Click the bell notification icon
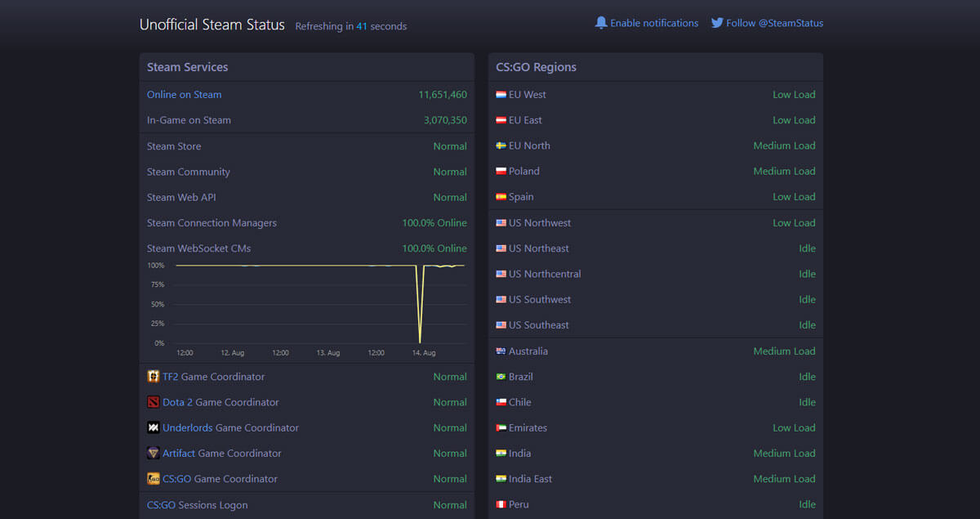 click(601, 23)
